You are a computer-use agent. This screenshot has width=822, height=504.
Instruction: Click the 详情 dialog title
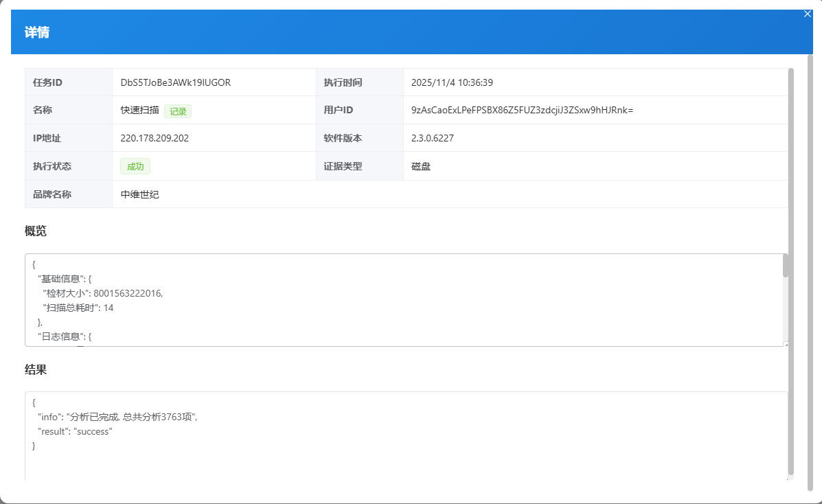(37, 32)
